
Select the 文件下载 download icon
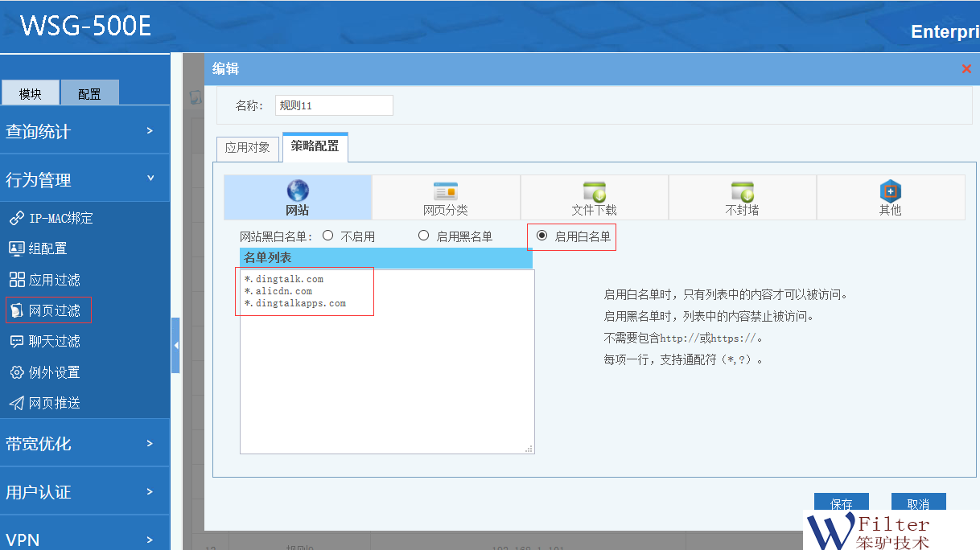click(594, 191)
